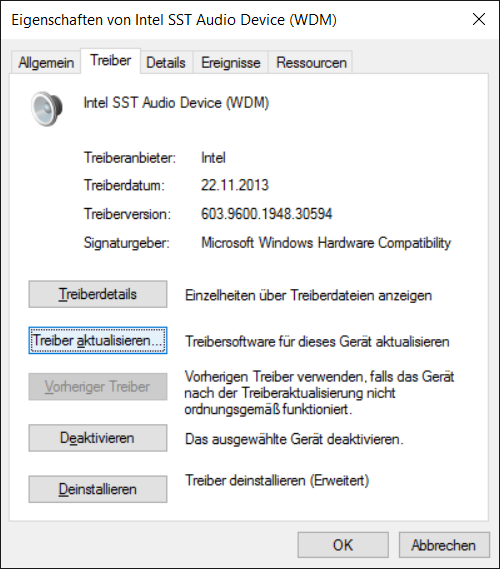This screenshot has width=500, height=569.
Task: Click Treiber aktualisieren button
Action: pos(98,340)
